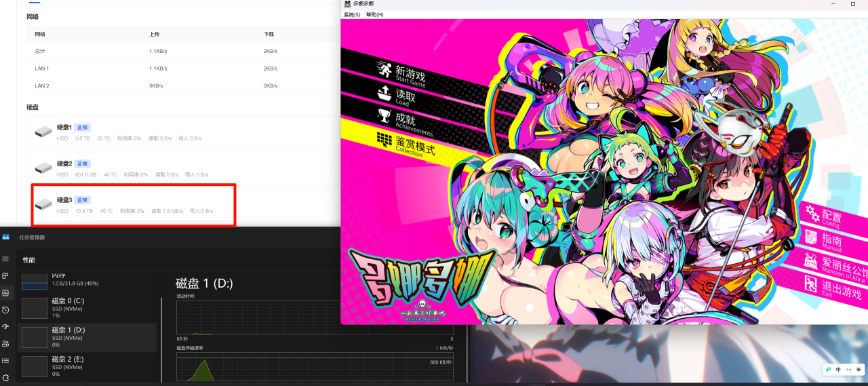Click 硬盘3 capacity 10.9 TB

point(83,211)
